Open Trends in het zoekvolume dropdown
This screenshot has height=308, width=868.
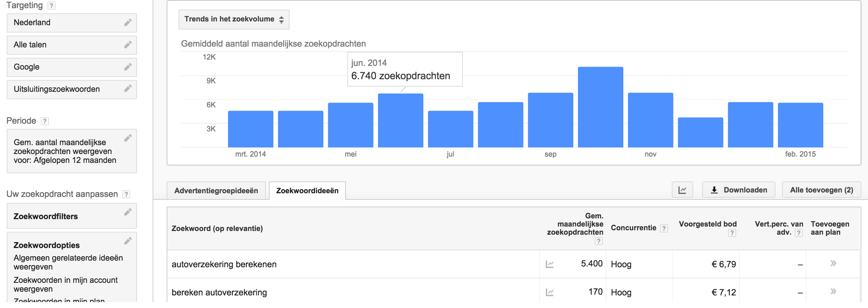coord(234,20)
